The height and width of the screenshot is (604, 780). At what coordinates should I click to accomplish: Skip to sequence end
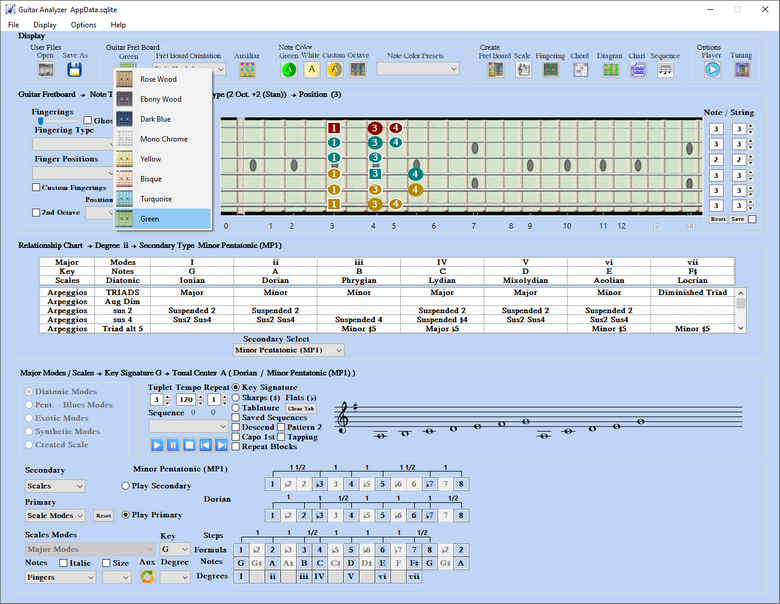pyautogui.click(x=221, y=445)
